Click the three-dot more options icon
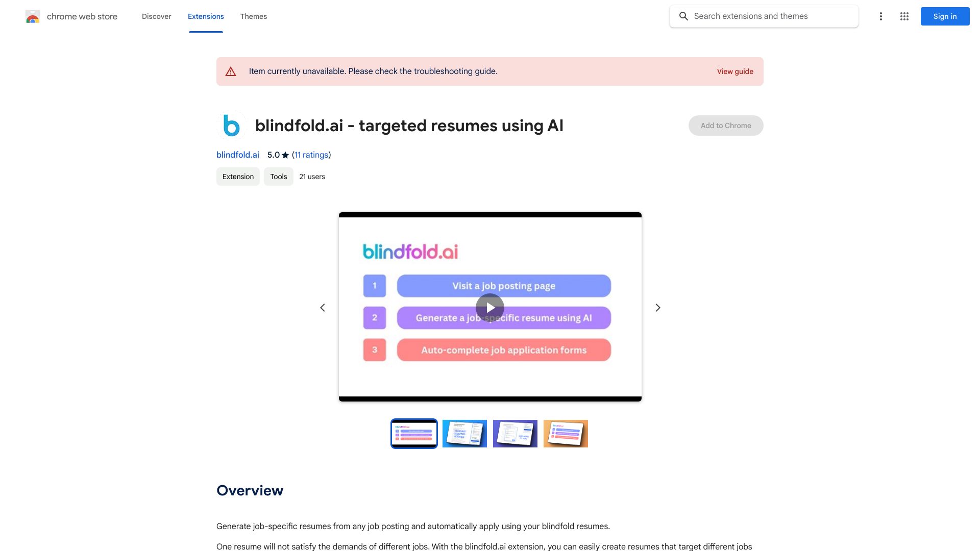980x551 pixels. click(881, 16)
